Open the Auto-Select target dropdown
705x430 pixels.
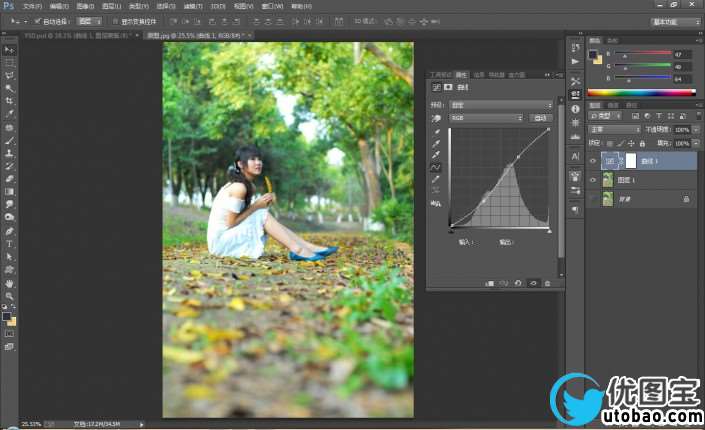pyautogui.click(x=89, y=21)
